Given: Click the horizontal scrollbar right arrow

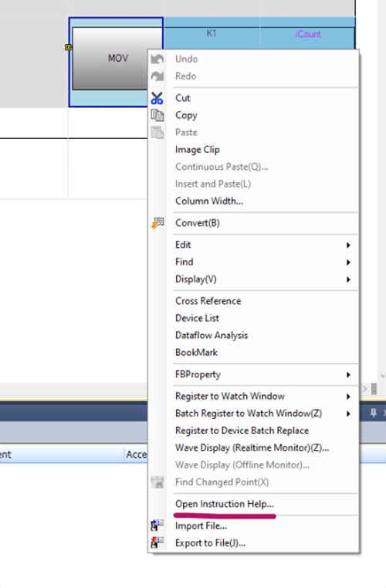Looking at the screenshot, I should pos(364,389).
